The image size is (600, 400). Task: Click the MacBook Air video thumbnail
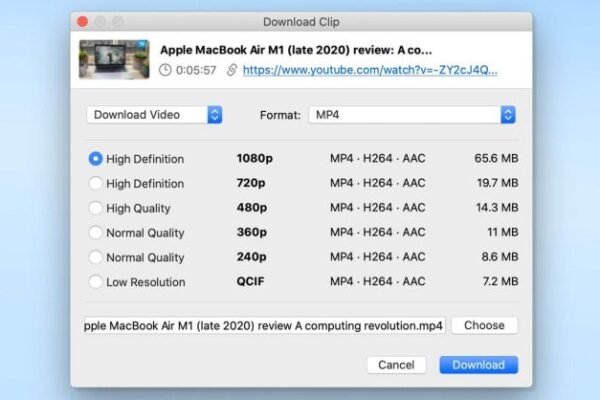[114, 59]
